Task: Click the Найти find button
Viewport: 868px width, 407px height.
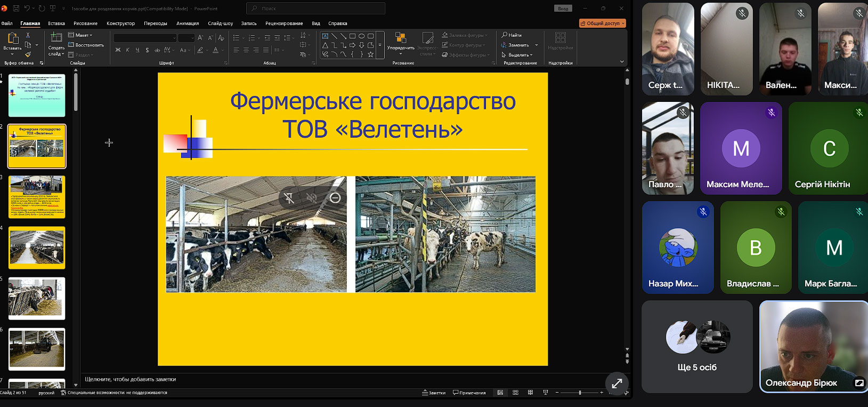Action: point(512,35)
